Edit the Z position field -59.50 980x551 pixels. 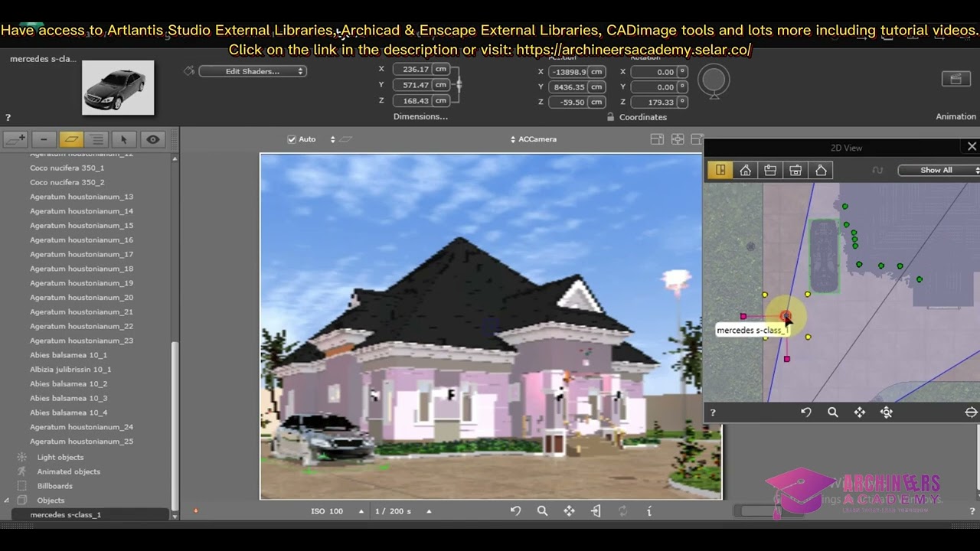577,102
